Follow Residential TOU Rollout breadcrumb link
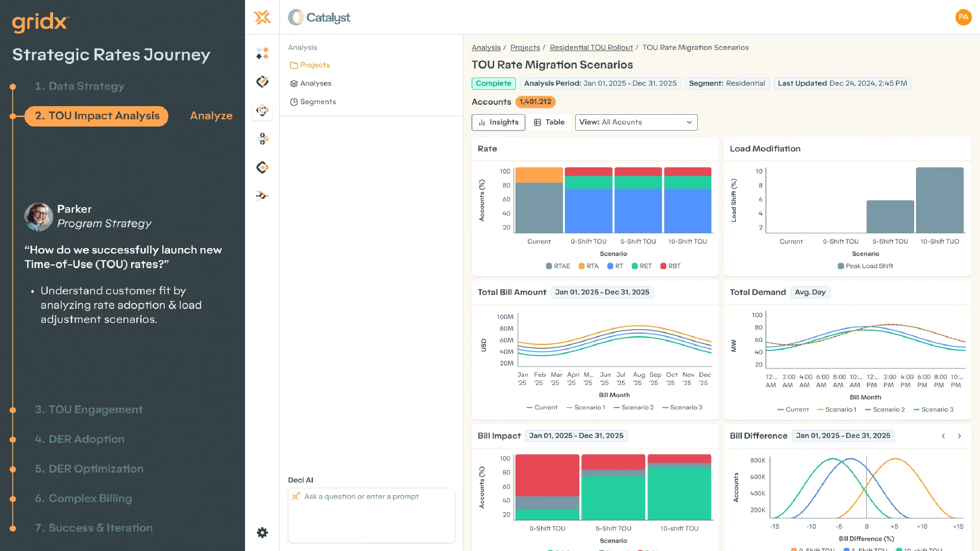This screenshot has width=980, height=551. coord(591,48)
